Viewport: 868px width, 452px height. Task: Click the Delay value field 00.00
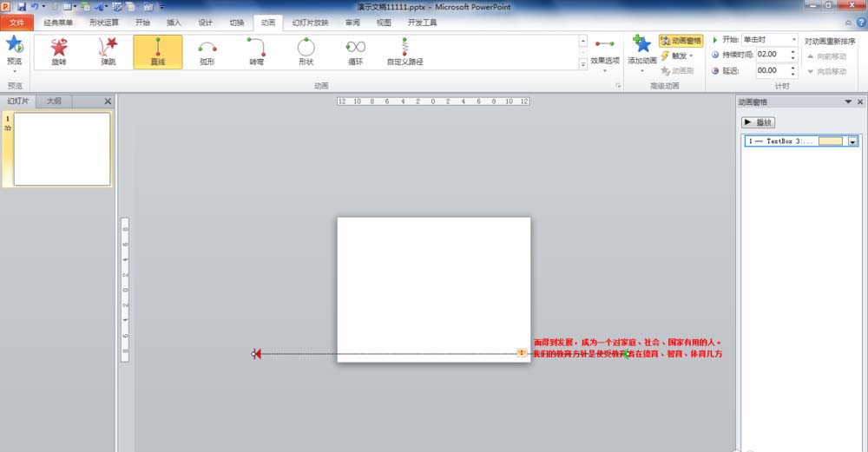pos(773,71)
